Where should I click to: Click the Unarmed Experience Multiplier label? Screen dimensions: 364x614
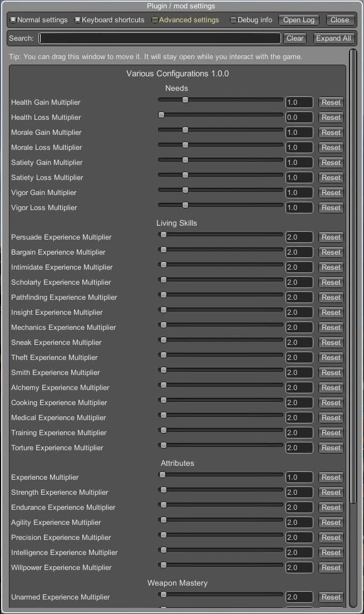pos(61,597)
